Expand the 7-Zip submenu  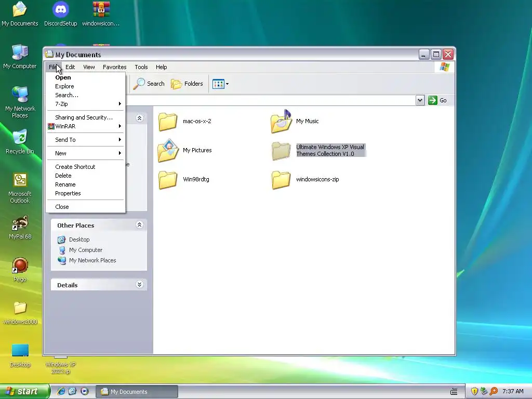86,104
